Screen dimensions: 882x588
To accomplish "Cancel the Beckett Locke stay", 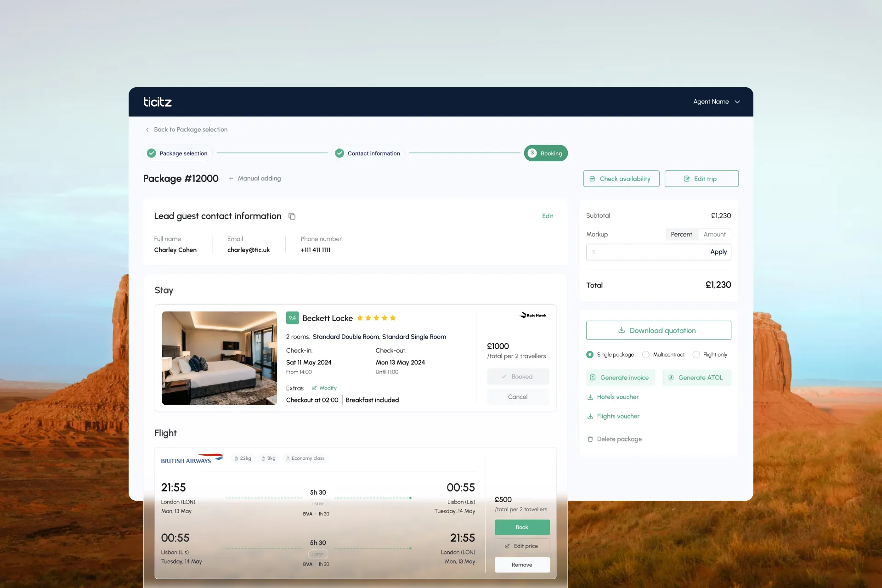I will tap(518, 397).
